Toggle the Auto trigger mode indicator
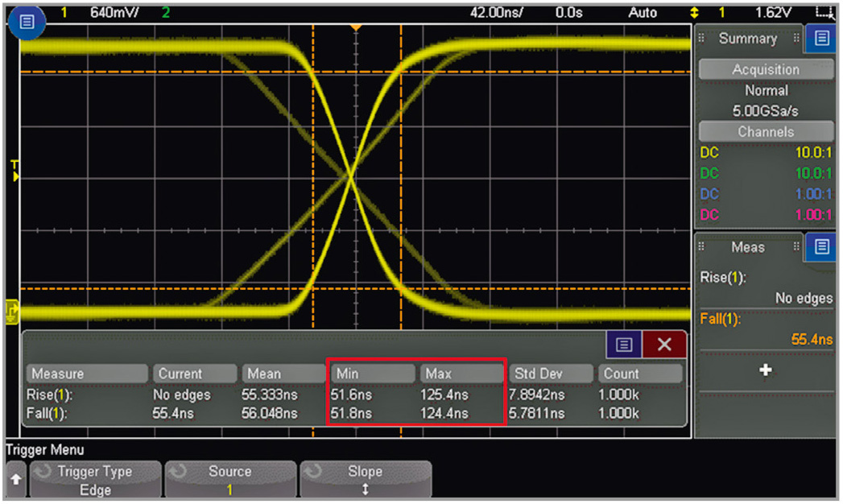Viewport: 843px width, 504px height. pos(643,12)
